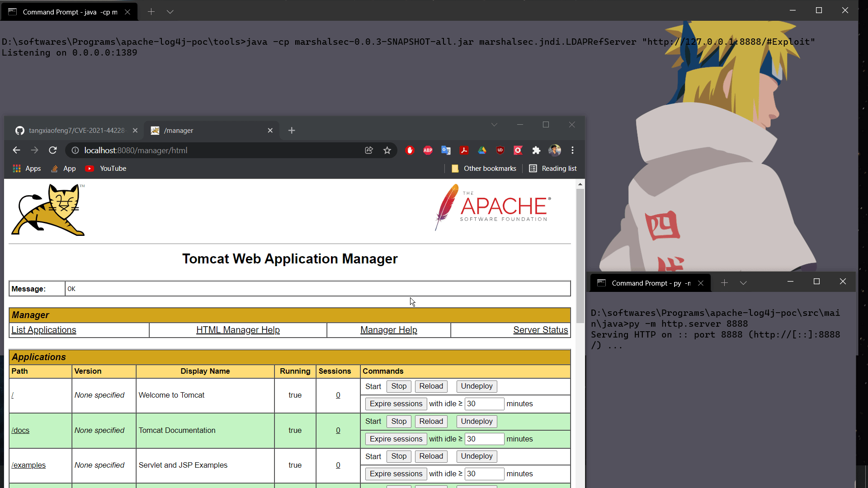Image resolution: width=868 pixels, height=488 pixels.
Task: Open the root / application path link
Action: [x=13, y=395]
